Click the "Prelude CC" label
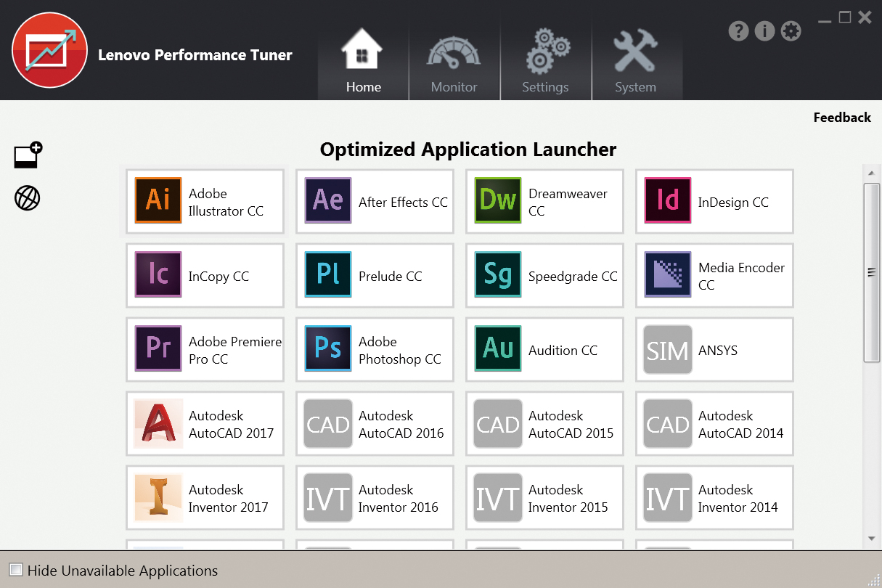This screenshot has width=882, height=588. 390,277
